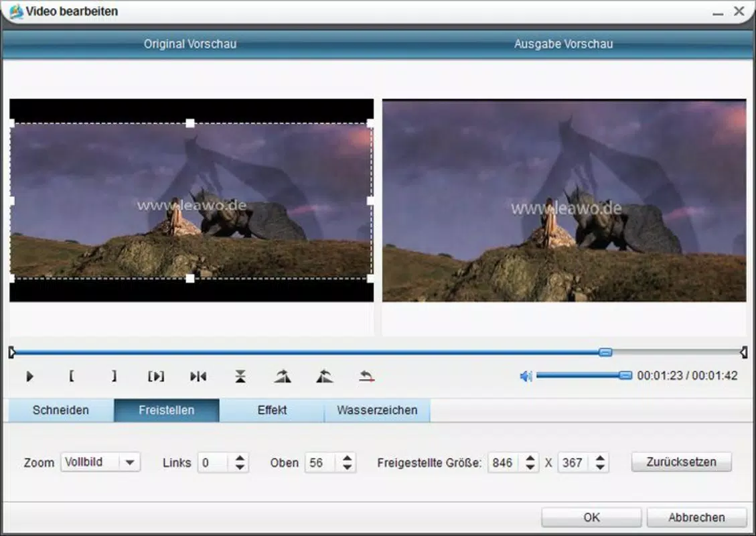The width and height of the screenshot is (756, 536).
Task: Click the right-middle crop handle
Action: coord(370,201)
